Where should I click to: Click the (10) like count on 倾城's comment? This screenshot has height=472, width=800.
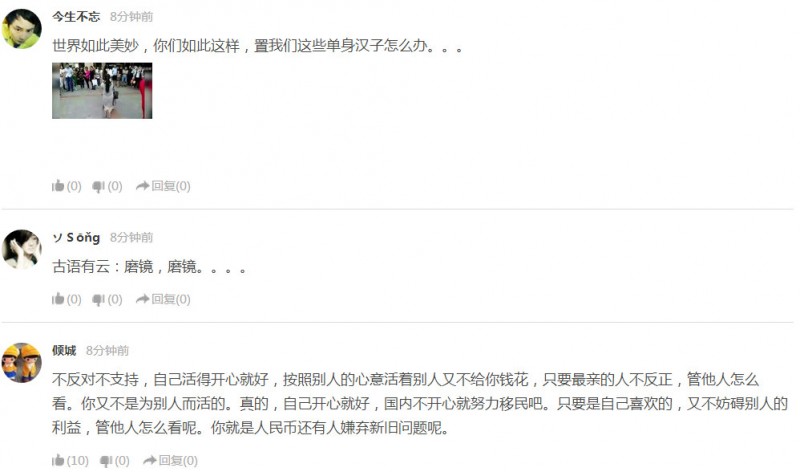pos(78,461)
